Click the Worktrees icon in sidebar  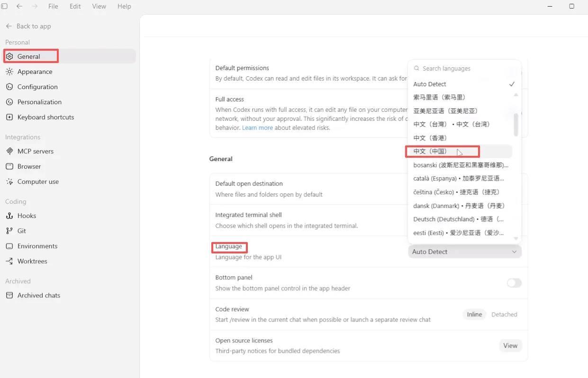(x=9, y=261)
